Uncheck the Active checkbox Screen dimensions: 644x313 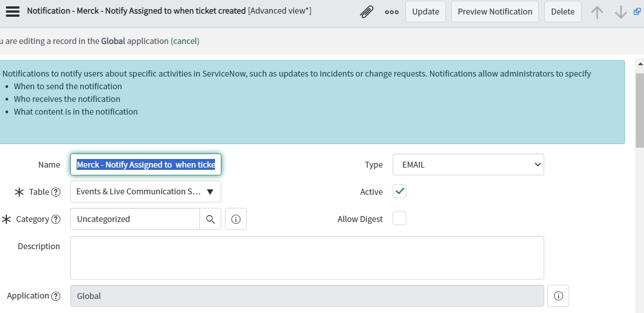[x=400, y=192]
